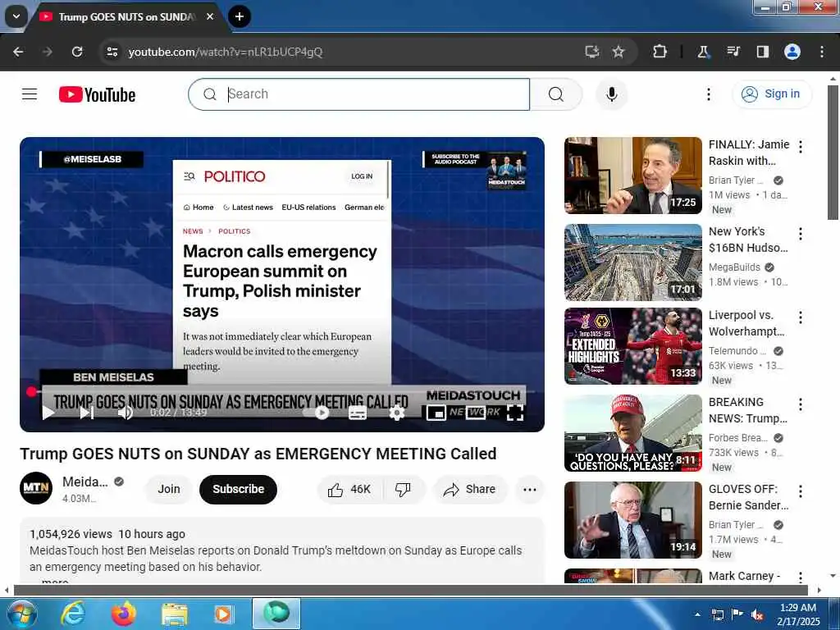Launch Firefox from taskbar
Viewport: 840px width, 630px height.
[x=124, y=614]
